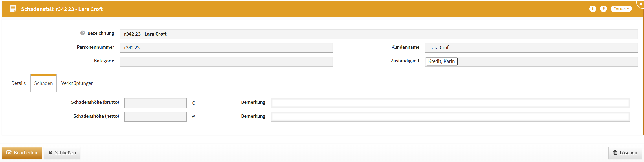
Task: Click Bemerkung field beside Schadenshöhe (netto)
Action: coord(450,117)
